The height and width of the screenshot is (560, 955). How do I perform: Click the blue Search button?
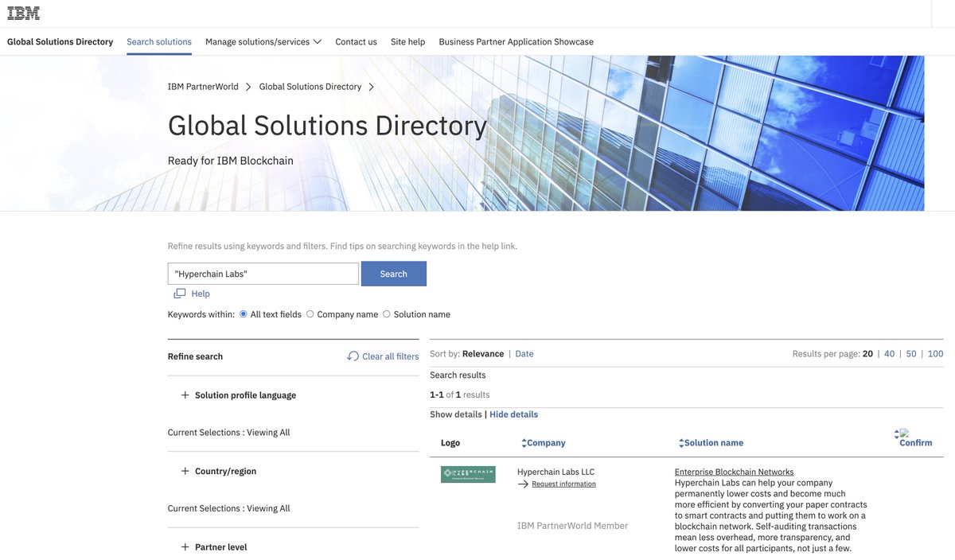pos(394,274)
